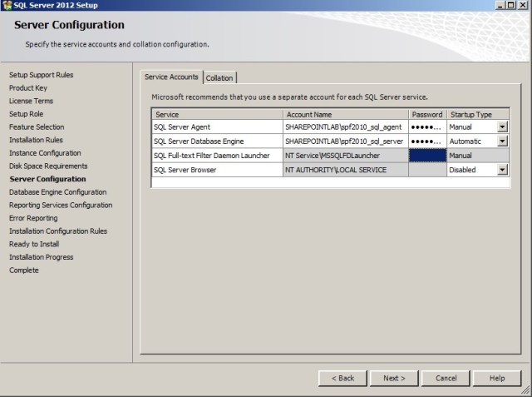Click Setup Support Rules step

[41, 75]
